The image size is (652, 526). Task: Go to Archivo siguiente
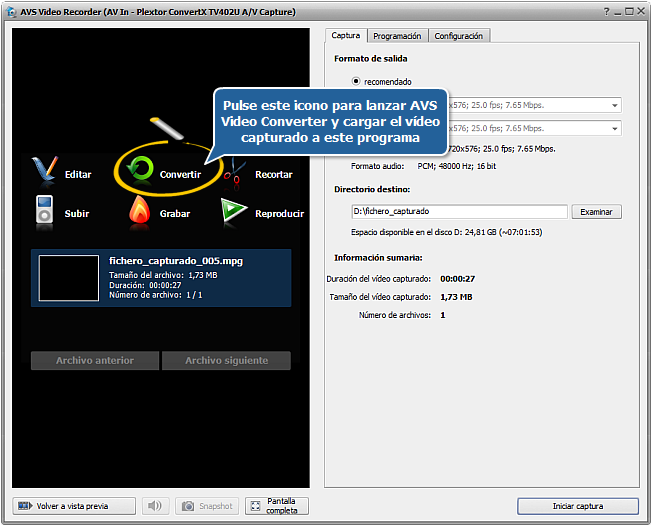click(227, 361)
